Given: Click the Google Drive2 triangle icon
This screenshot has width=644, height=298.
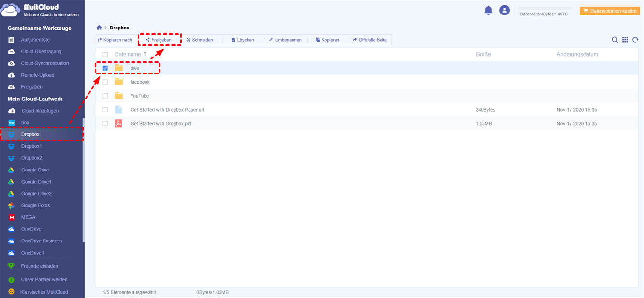Looking at the screenshot, I should coord(11,194).
